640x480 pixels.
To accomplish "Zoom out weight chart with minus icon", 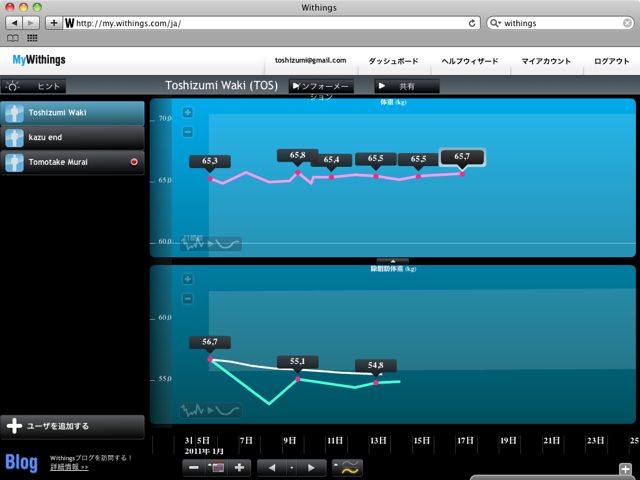I will point(187,132).
